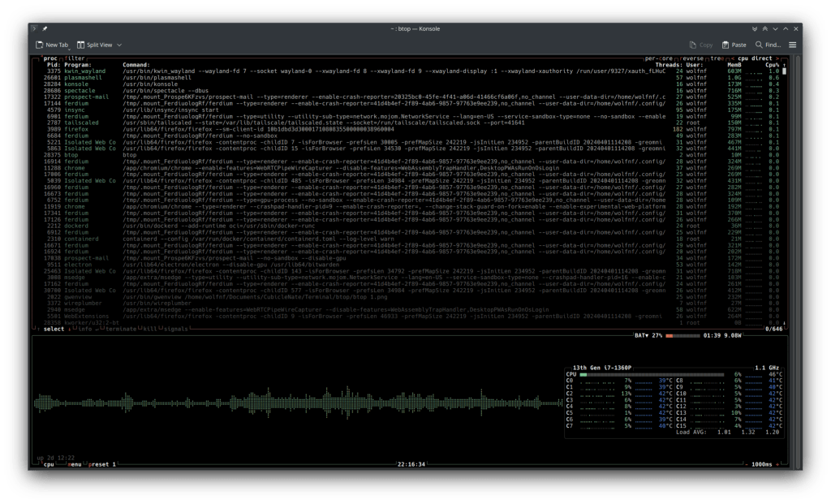Open the hamburger menu icon at top right
Viewport: 831px width, 504px height.
coord(793,45)
